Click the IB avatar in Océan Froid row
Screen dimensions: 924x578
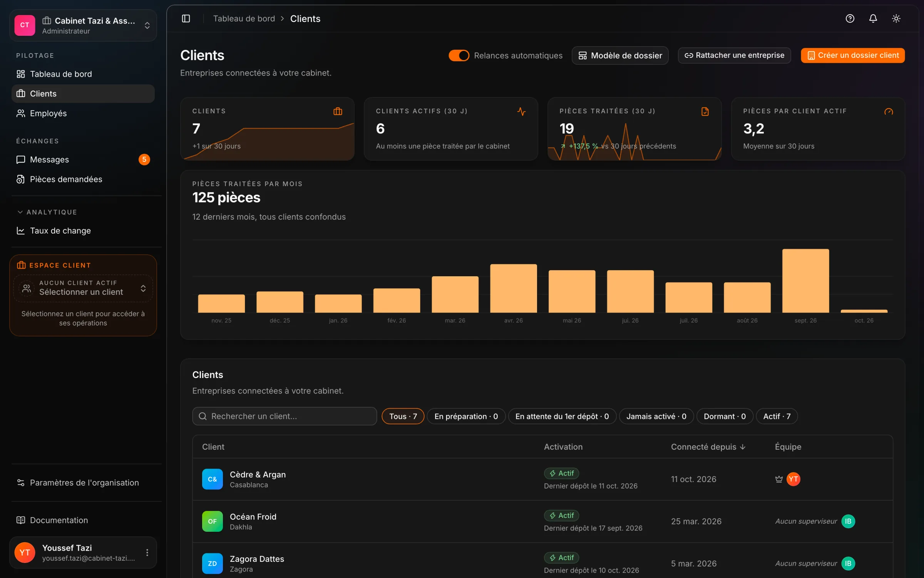click(848, 521)
